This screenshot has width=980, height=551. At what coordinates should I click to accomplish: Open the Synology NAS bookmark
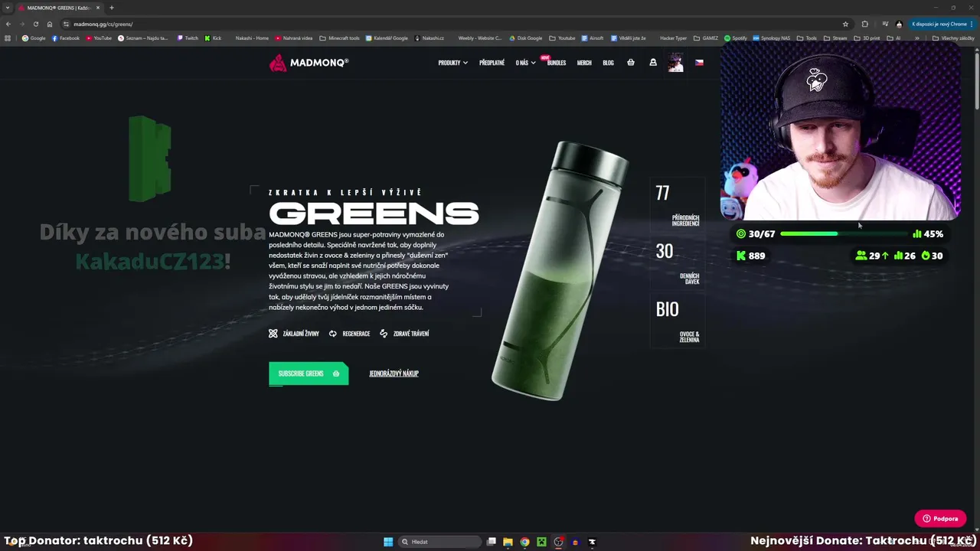coord(771,37)
